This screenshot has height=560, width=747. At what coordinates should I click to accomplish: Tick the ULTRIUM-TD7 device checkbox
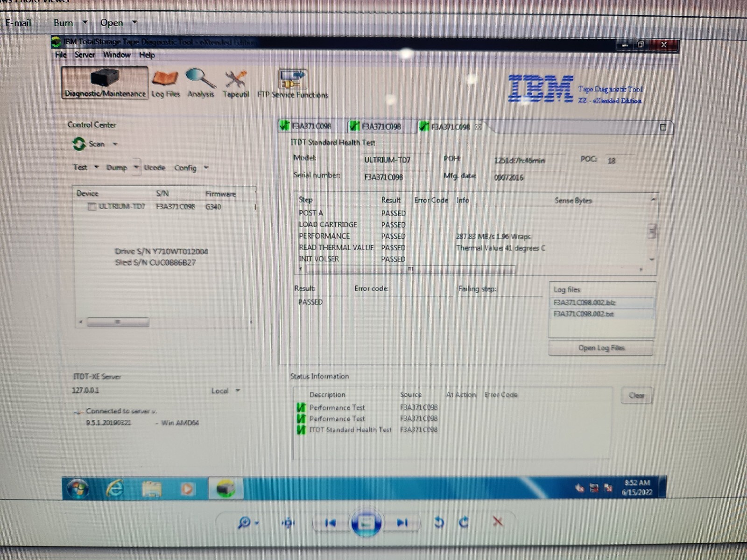(92, 207)
